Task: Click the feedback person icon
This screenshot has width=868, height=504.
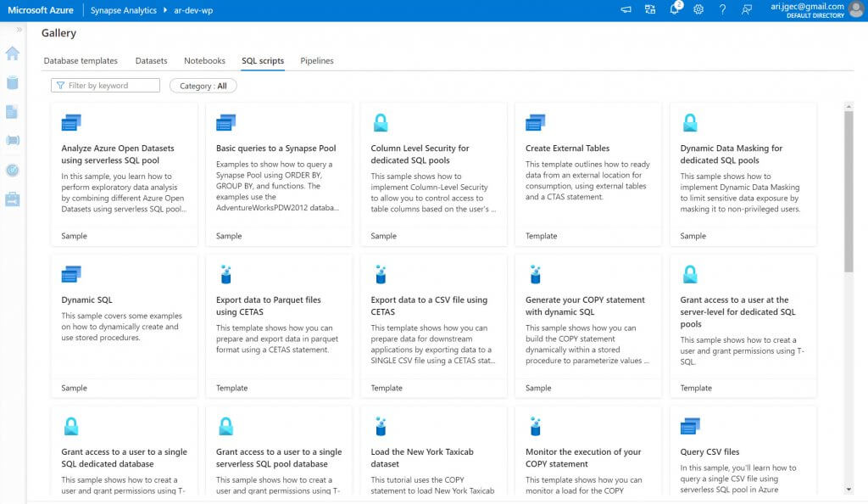Action: (x=747, y=9)
